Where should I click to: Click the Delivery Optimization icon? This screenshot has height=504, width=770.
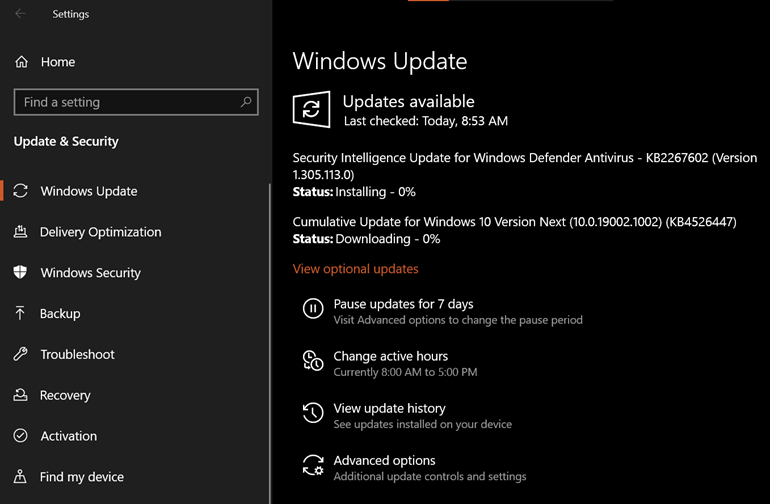coord(20,231)
